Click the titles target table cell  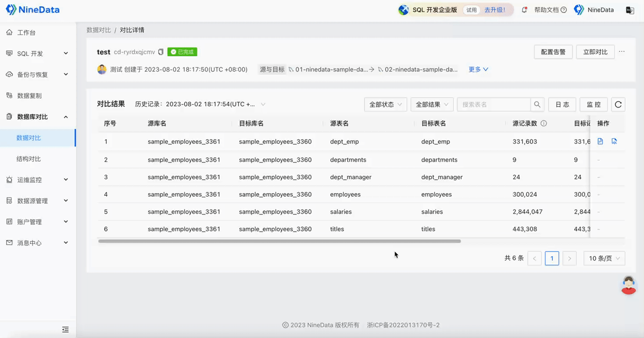click(x=428, y=229)
